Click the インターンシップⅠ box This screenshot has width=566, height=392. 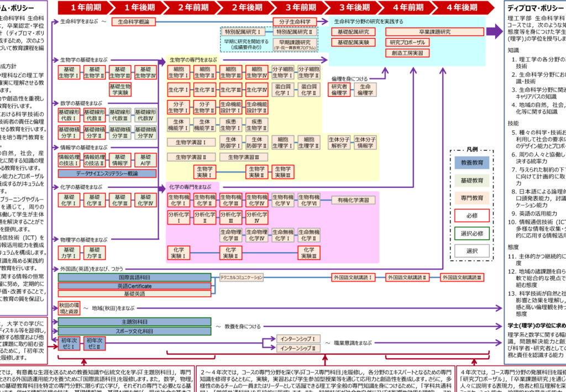click(x=298, y=339)
